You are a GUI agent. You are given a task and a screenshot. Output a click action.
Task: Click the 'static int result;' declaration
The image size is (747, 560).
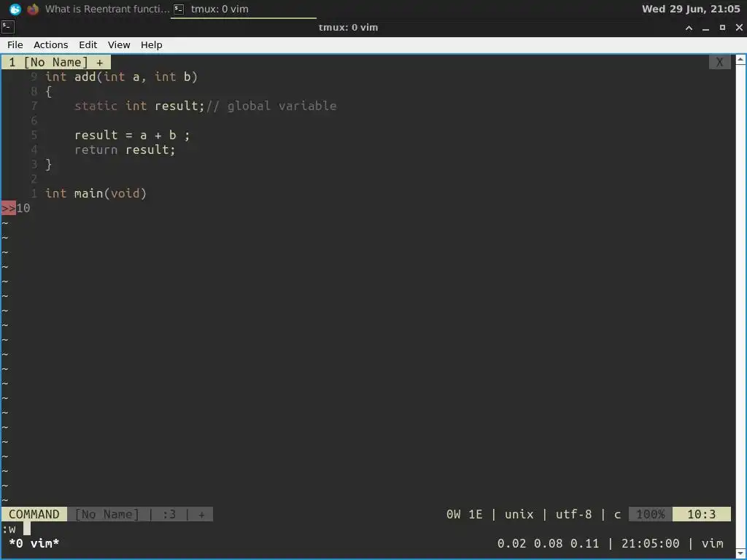pos(139,106)
